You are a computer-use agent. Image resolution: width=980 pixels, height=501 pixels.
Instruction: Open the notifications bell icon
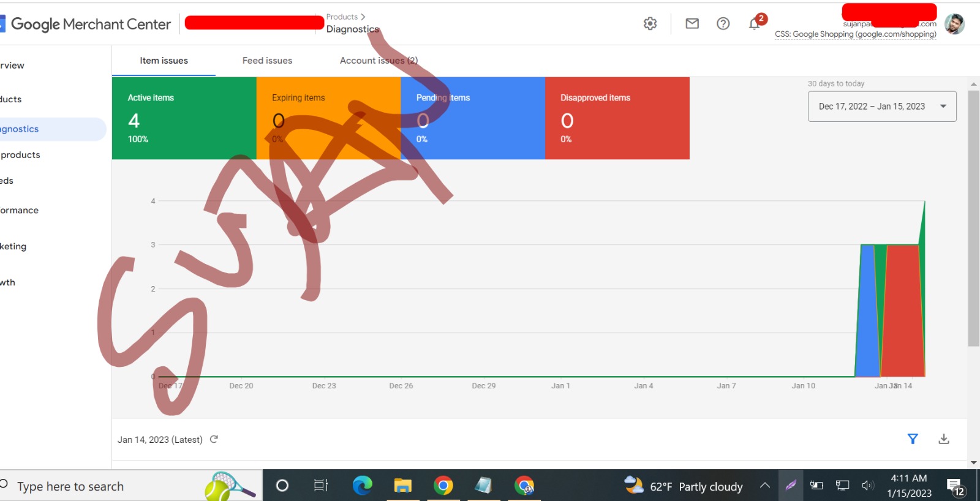pos(755,23)
